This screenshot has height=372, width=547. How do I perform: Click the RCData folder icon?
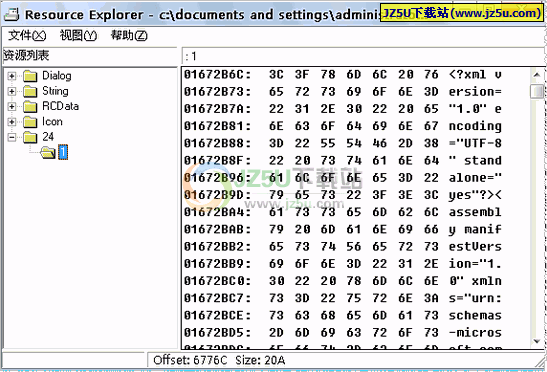[x=30, y=106]
